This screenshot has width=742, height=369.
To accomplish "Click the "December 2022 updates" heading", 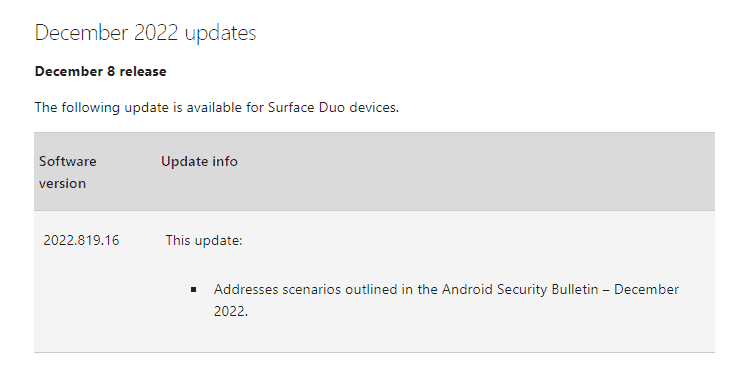I will click(146, 33).
